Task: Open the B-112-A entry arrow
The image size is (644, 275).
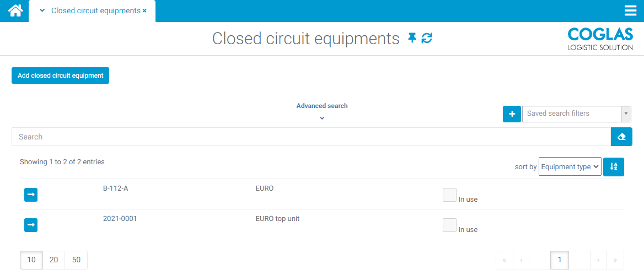Action: click(31, 195)
